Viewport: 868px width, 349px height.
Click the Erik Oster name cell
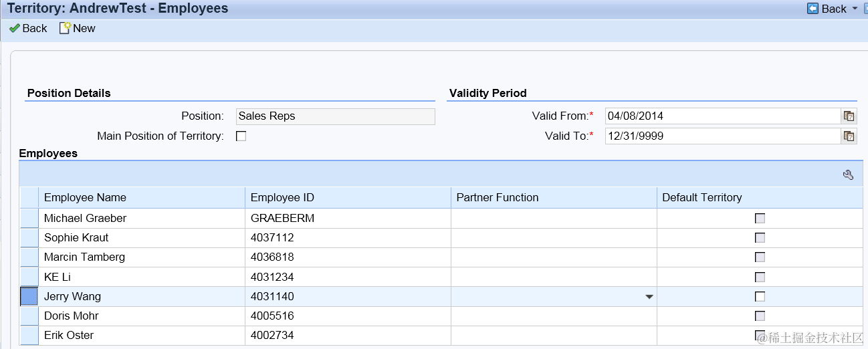(142, 335)
